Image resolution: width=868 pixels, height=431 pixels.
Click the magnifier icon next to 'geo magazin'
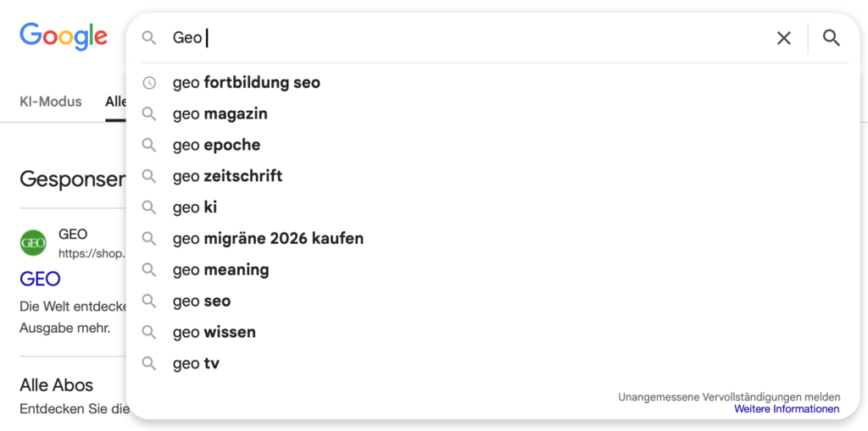click(x=149, y=114)
